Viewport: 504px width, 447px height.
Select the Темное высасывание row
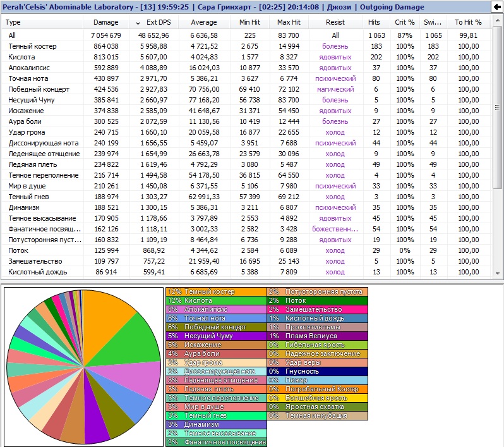click(x=246, y=218)
